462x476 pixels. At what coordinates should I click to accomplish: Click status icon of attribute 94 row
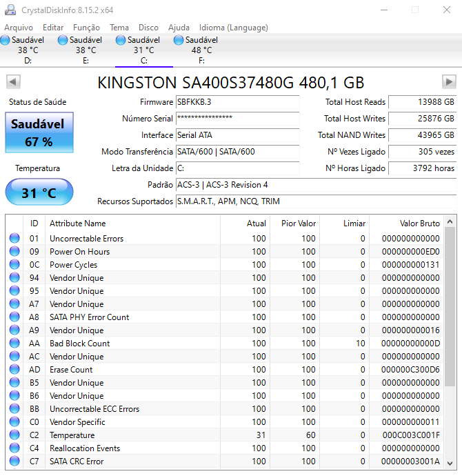click(14, 277)
